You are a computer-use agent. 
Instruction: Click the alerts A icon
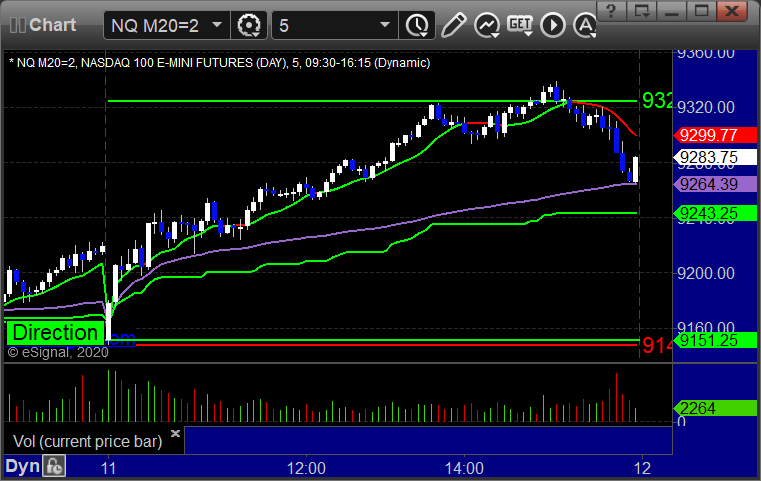click(x=585, y=25)
